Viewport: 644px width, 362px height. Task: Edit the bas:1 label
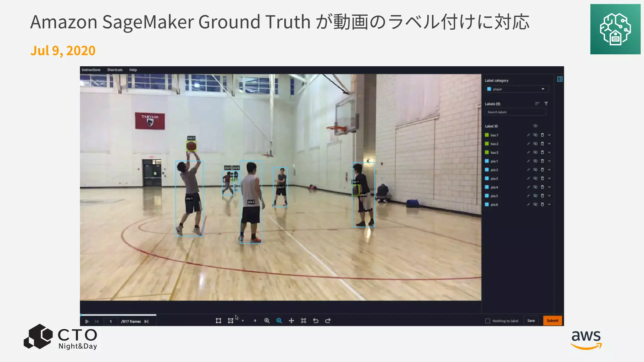[x=528, y=135]
